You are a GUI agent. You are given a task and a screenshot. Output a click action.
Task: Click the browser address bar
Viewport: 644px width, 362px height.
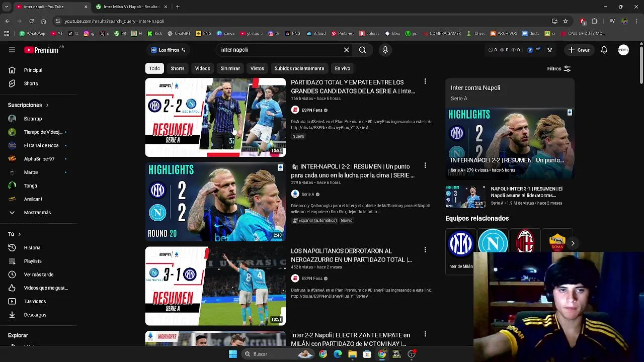(x=302, y=21)
